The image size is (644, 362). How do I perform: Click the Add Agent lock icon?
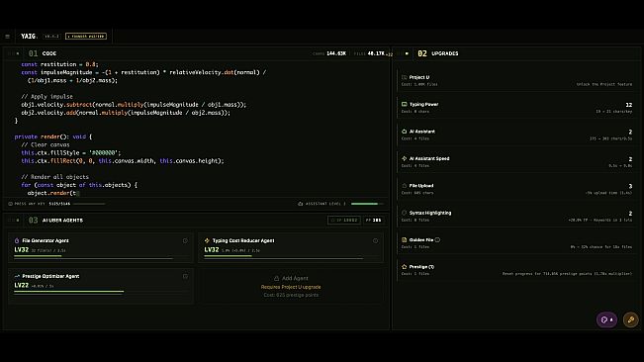point(276,278)
